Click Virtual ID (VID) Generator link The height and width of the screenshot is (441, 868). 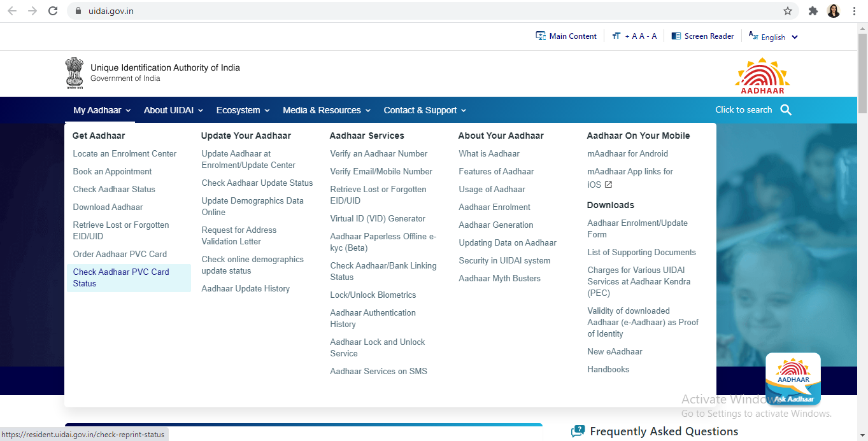[x=377, y=218]
